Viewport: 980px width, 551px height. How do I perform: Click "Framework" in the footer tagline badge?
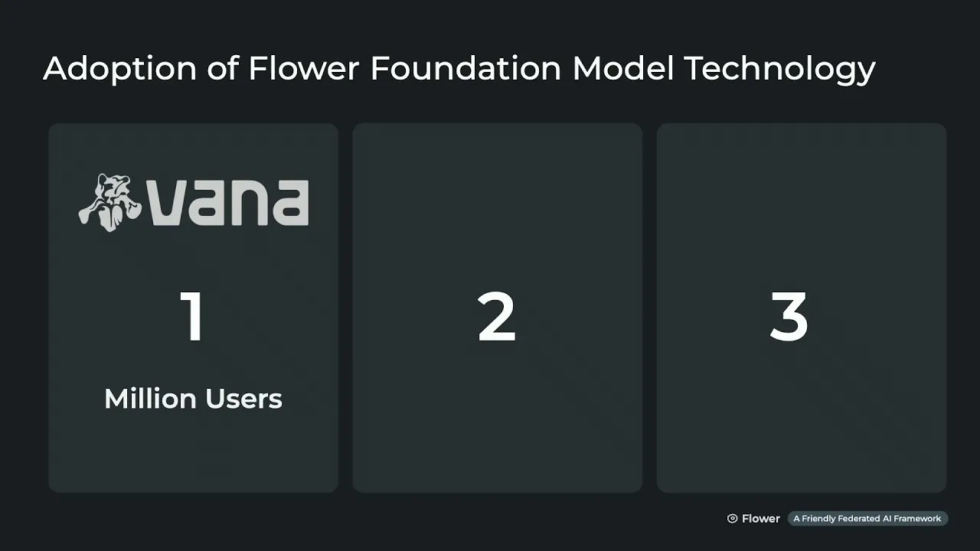click(921, 519)
